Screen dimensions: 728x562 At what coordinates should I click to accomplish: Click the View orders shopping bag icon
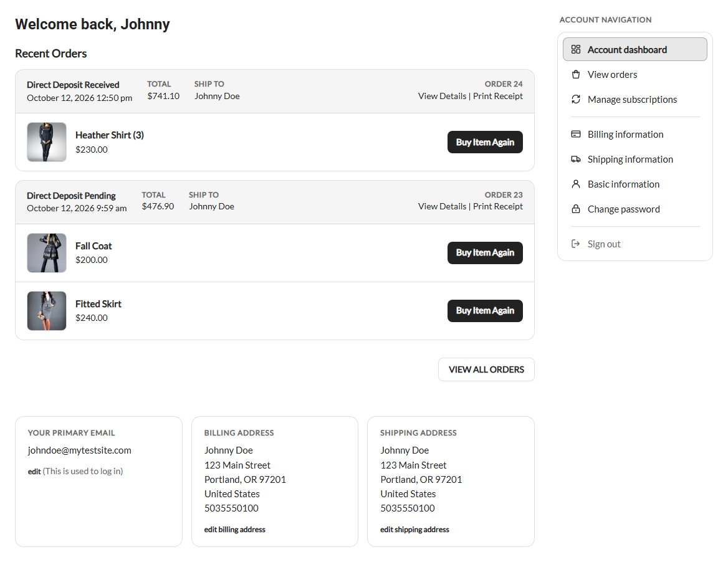(x=576, y=74)
